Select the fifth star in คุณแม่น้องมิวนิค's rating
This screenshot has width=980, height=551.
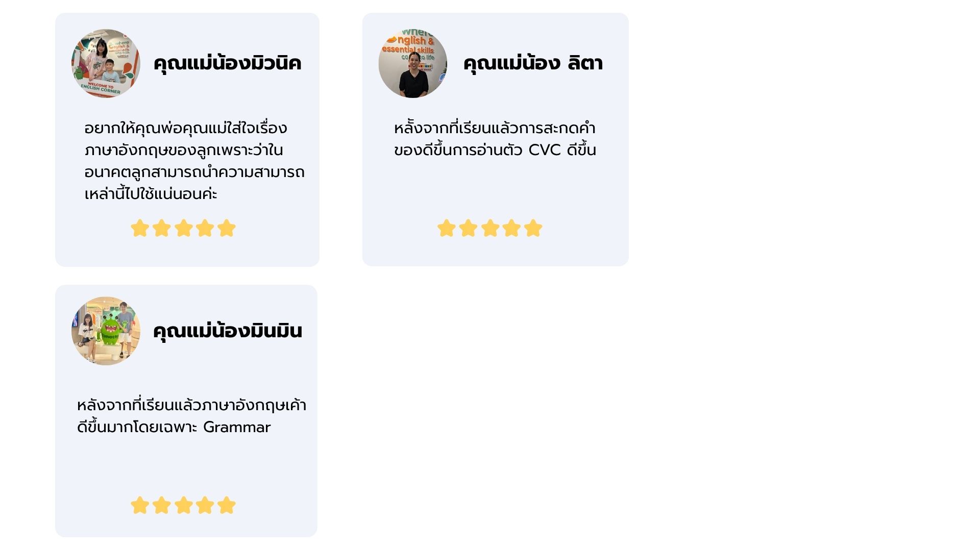(x=227, y=228)
